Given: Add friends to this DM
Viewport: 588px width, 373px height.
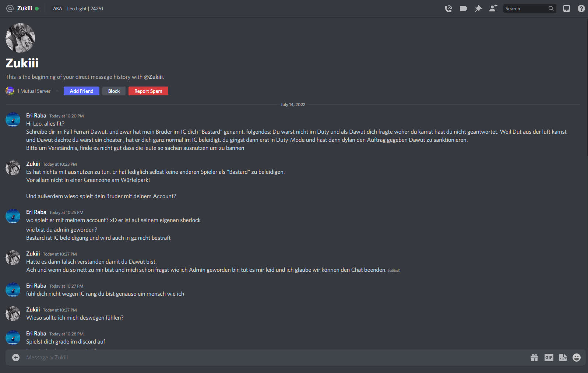Looking at the screenshot, I should (493, 8).
